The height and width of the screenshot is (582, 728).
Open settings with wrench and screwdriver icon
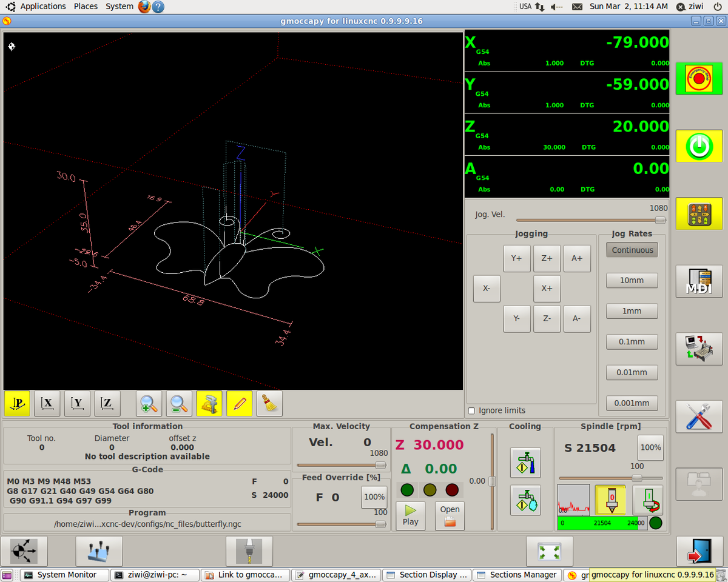coord(699,416)
